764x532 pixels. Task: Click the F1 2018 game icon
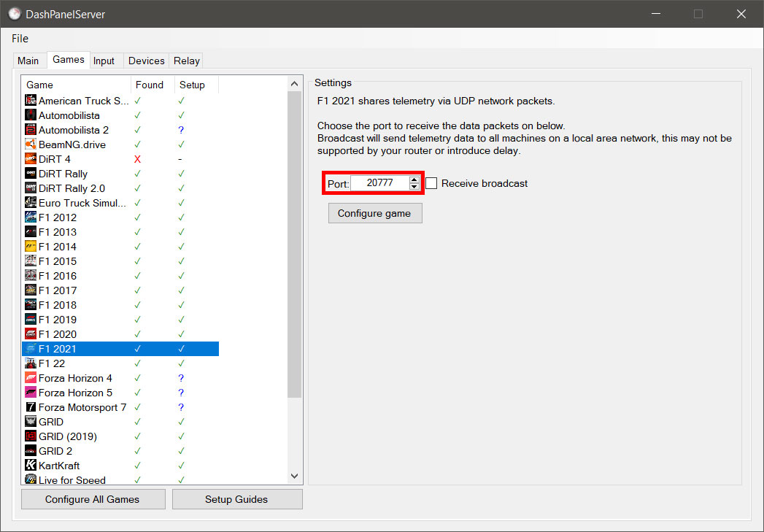pyautogui.click(x=31, y=305)
